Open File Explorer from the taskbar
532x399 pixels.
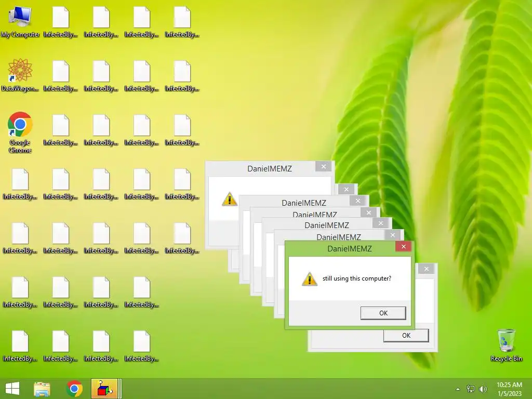tap(42, 389)
